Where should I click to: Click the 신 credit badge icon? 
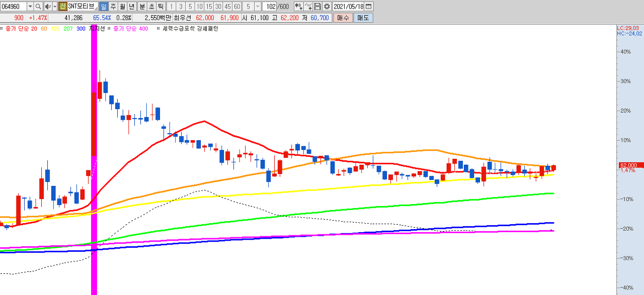[x=62, y=7]
